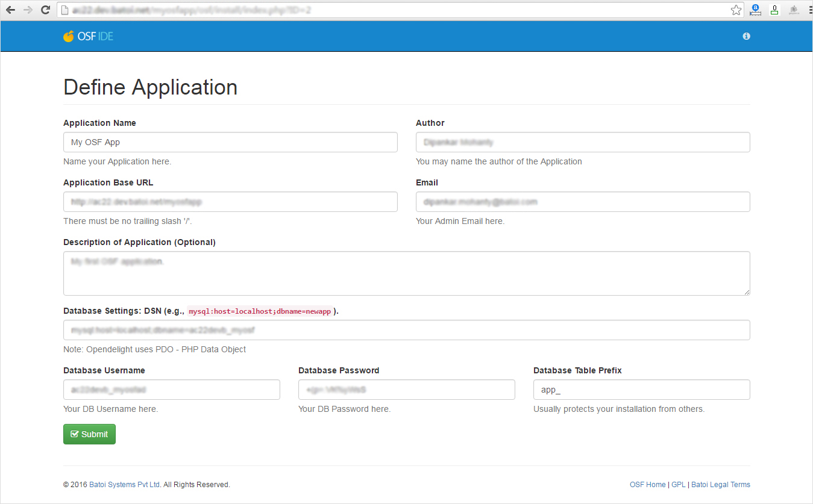Click the Description textarea resize handle
The image size is (813, 504).
point(746,291)
